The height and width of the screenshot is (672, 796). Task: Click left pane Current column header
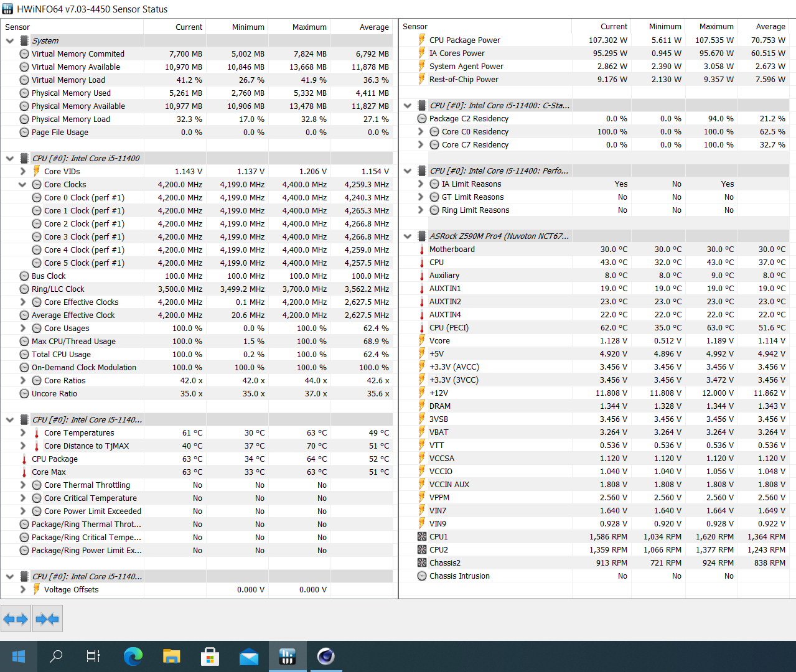pos(175,27)
